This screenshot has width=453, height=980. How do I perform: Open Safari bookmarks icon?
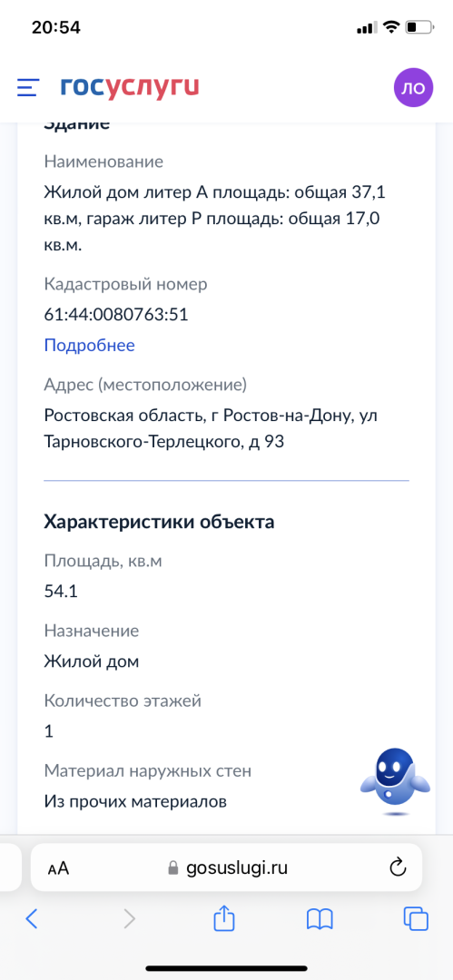coord(320,918)
